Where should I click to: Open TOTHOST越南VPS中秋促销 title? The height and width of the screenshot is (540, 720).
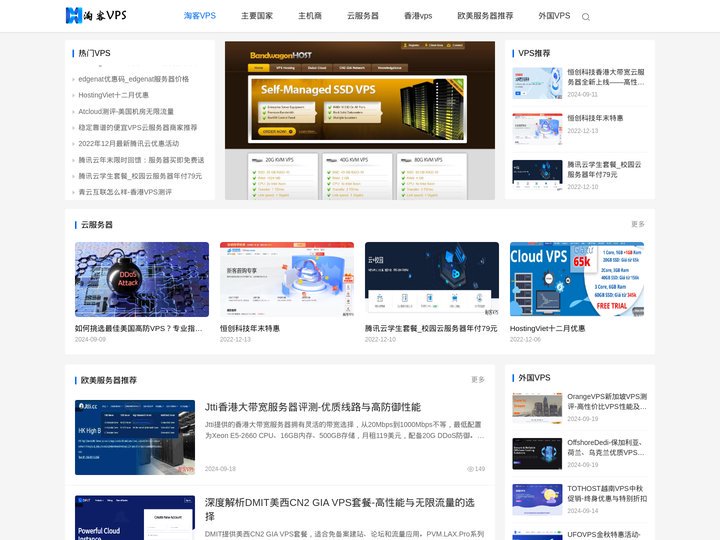(x=607, y=493)
